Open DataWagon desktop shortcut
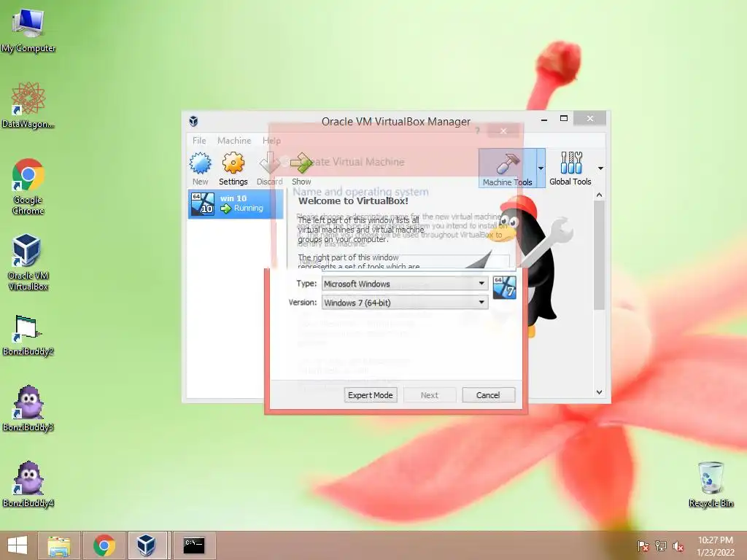This screenshot has height=560, width=747. (28, 105)
